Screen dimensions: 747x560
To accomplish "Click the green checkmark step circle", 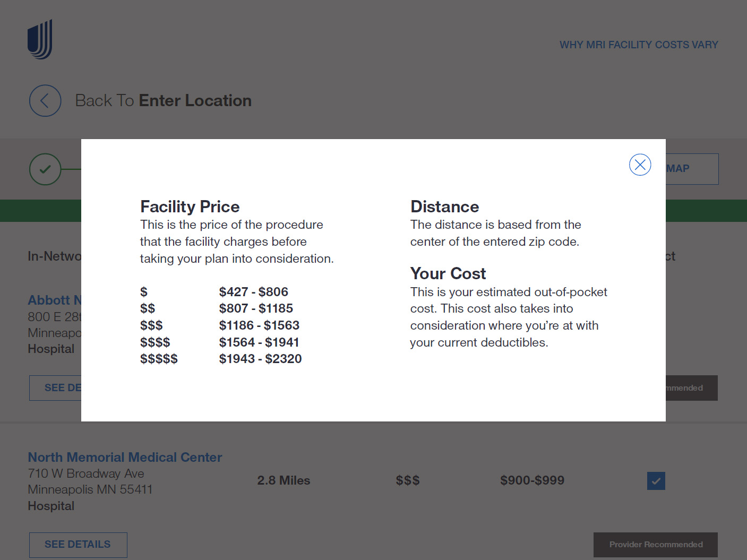I will click(45, 169).
